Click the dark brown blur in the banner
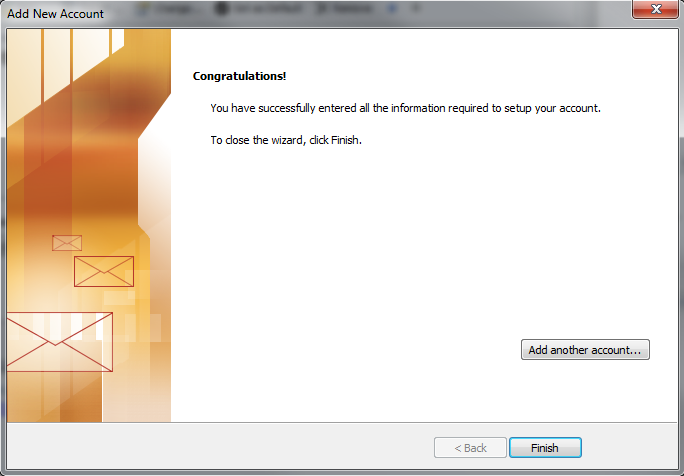Image resolution: width=684 pixels, height=476 pixels. pyautogui.click(x=131, y=105)
